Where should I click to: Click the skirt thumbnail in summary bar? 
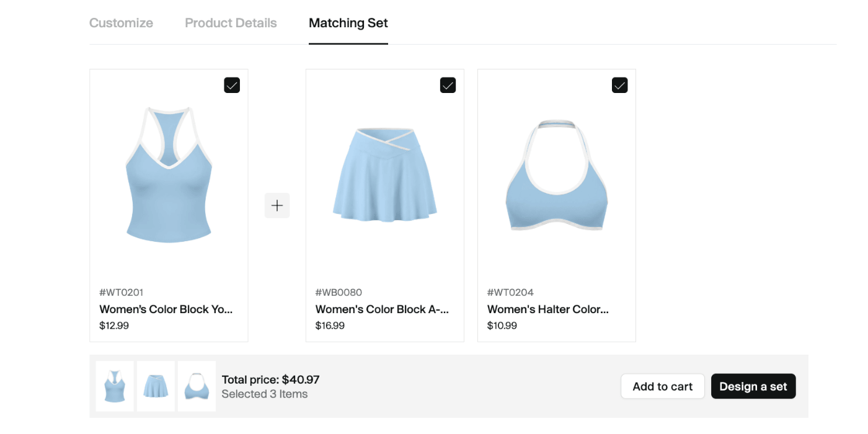[x=156, y=386]
